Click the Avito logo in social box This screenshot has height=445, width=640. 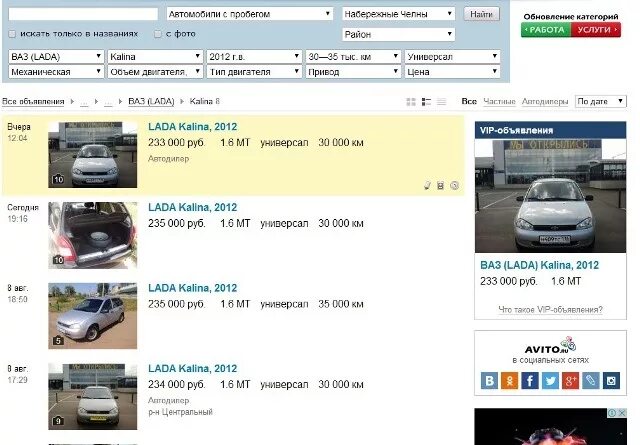click(x=550, y=346)
